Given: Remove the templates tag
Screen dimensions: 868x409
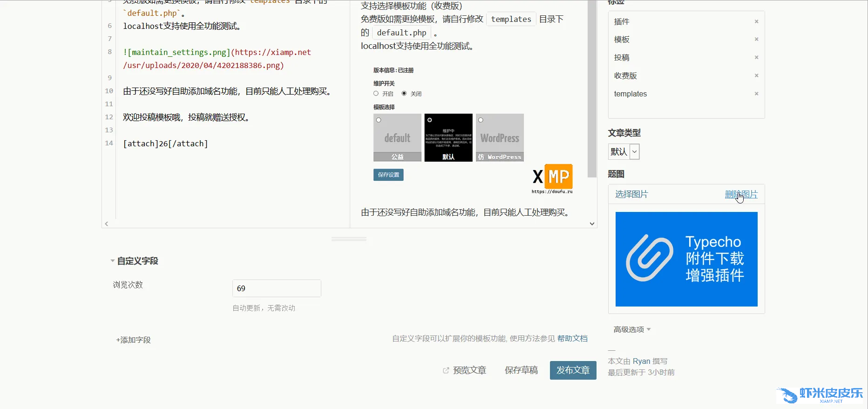Looking at the screenshot, I should tap(756, 94).
